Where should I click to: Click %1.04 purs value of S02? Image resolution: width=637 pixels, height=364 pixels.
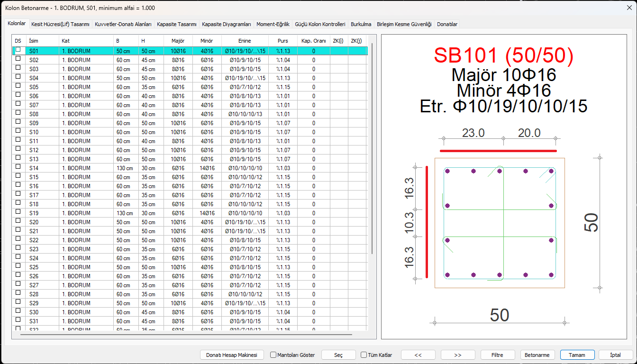click(x=283, y=60)
